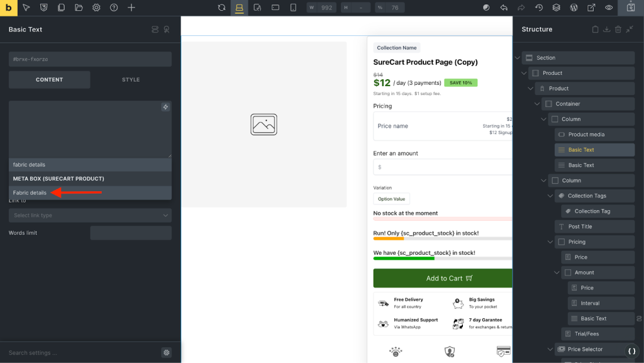Click the orange low-stock progress bar
This screenshot has height=363, width=644.
[x=388, y=238]
